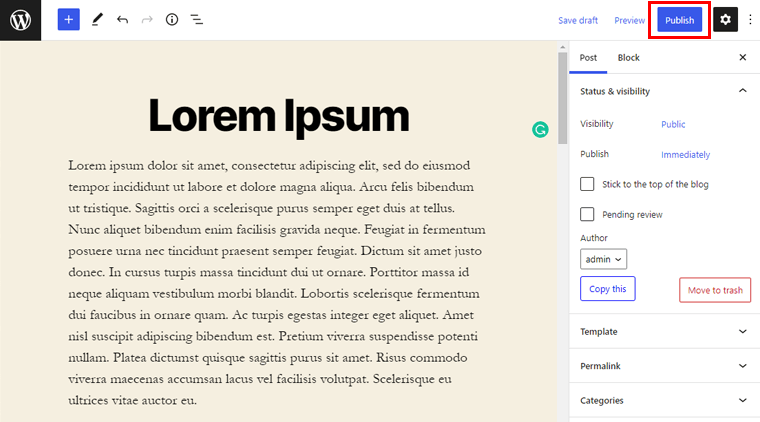This screenshot has width=760, height=422.
Task: Open the Author admin dropdown
Action: click(603, 259)
